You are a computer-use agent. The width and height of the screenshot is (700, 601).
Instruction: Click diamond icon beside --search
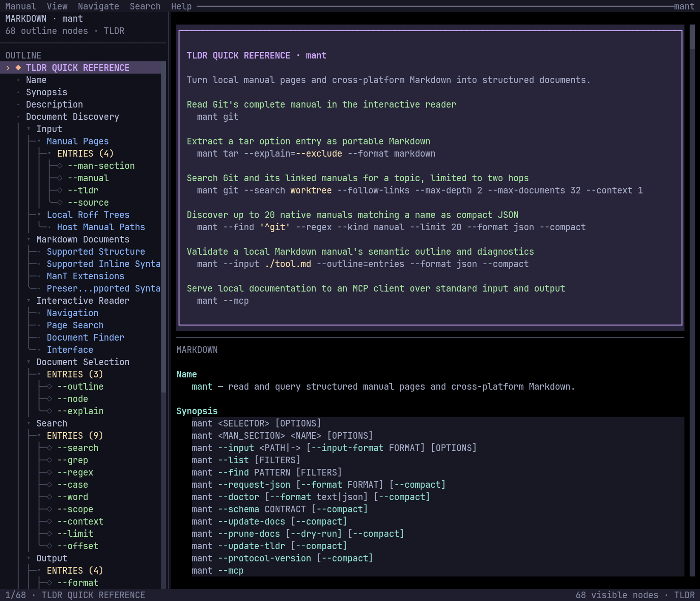pos(49,448)
